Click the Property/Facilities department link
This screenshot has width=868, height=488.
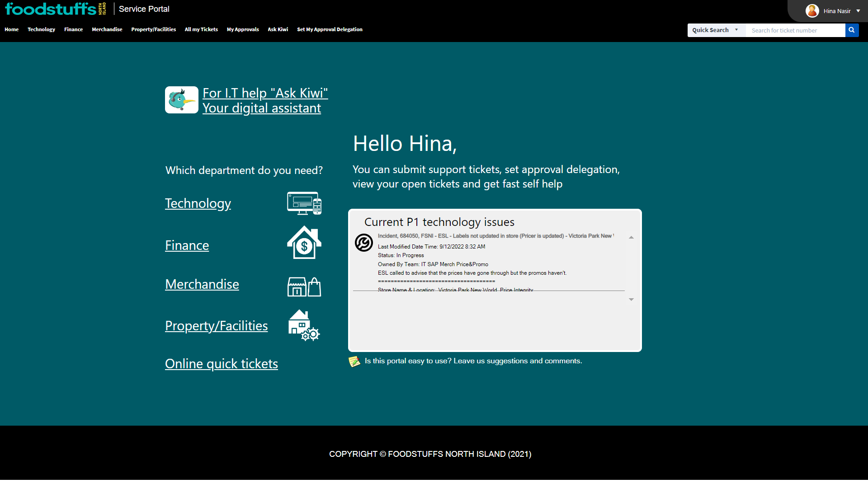pyautogui.click(x=216, y=326)
